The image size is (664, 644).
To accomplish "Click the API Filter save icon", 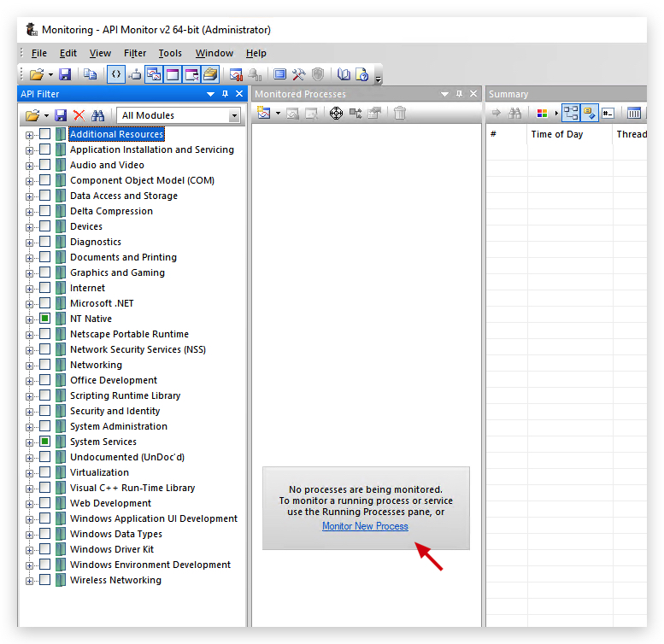I will point(61,115).
